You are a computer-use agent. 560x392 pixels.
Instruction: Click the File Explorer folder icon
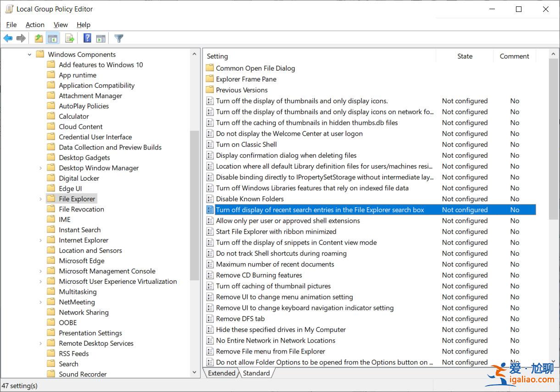click(51, 199)
